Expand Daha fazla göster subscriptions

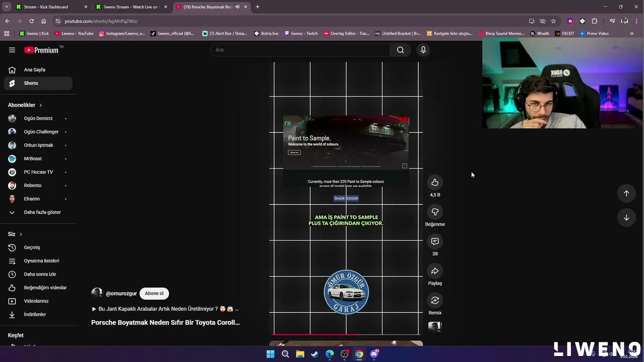tap(38, 212)
